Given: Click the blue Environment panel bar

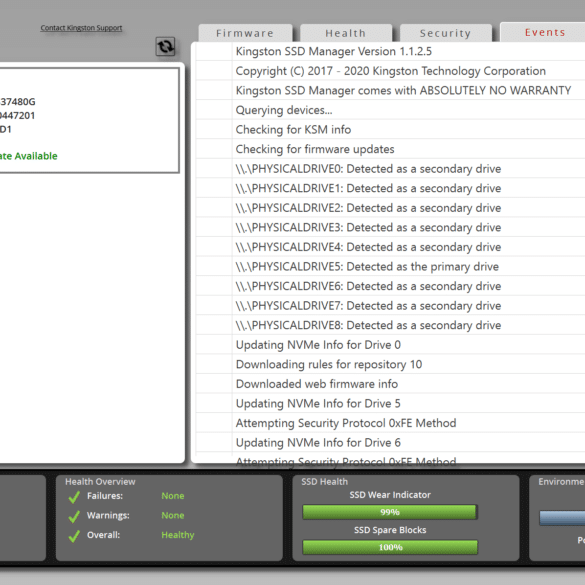Looking at the screenshot, I should click(562, 518).
